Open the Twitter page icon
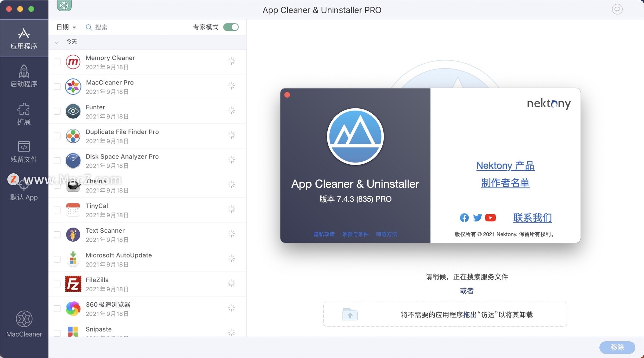The image size is (644, 358). tap(477, 218)
